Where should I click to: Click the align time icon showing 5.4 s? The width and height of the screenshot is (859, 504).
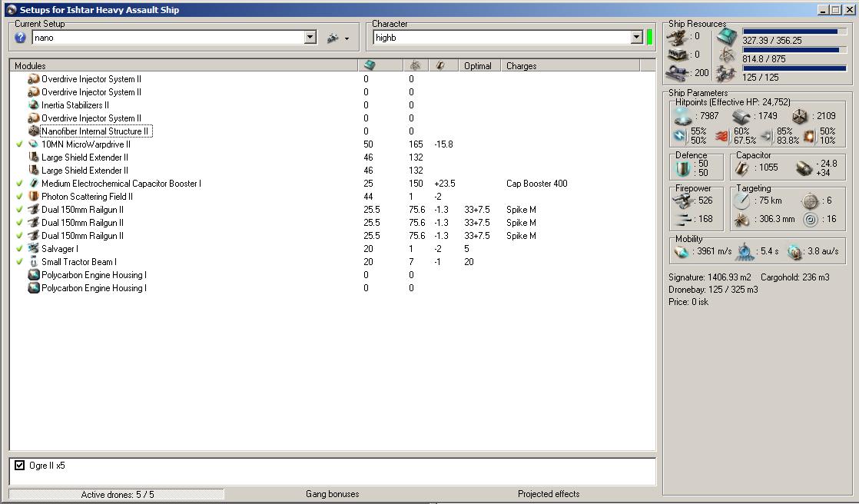745,252
